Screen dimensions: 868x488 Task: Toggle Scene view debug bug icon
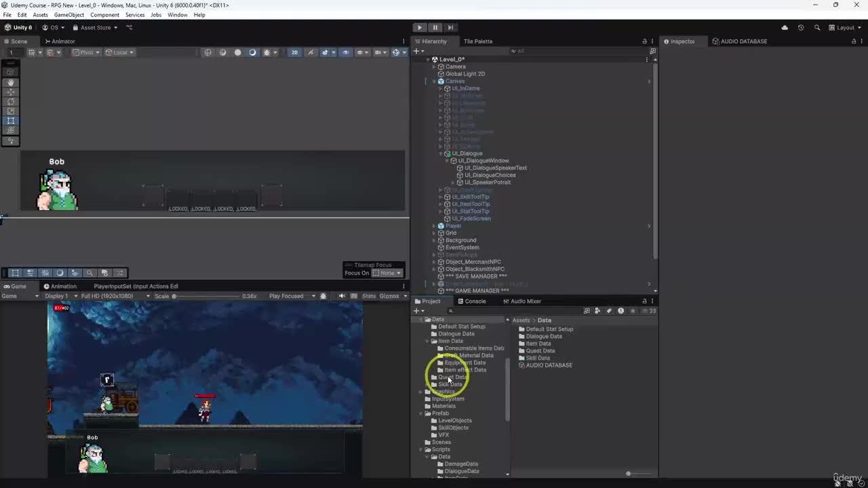click(x=267, y=52)
